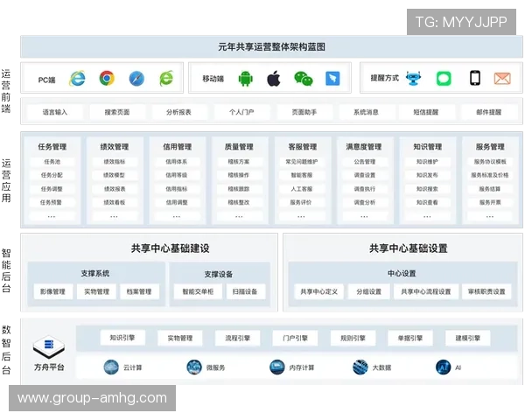This screenshot has width=525, height=420.
Task: Select the green Android robot icon
Action: [245, 79]
